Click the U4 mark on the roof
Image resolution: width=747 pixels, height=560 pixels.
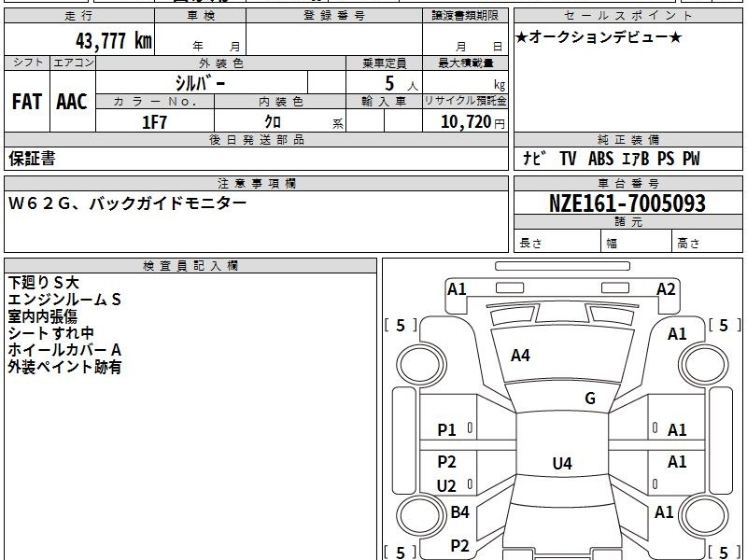562,463
